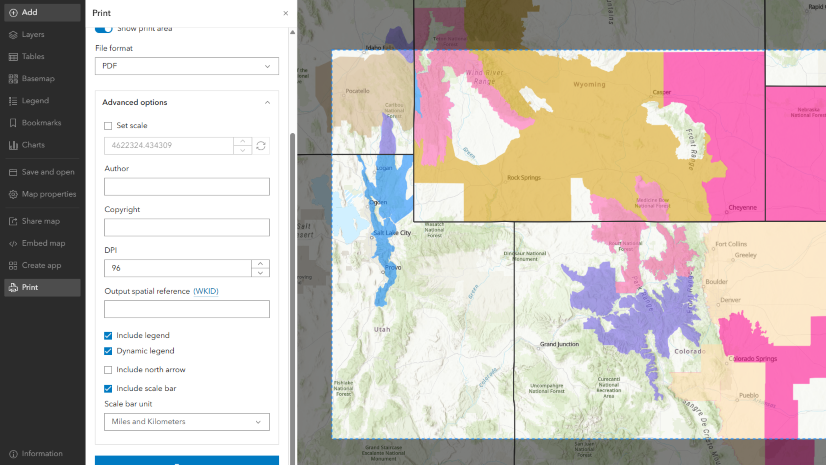Uncheck Include scale bar

coord(108,389)
